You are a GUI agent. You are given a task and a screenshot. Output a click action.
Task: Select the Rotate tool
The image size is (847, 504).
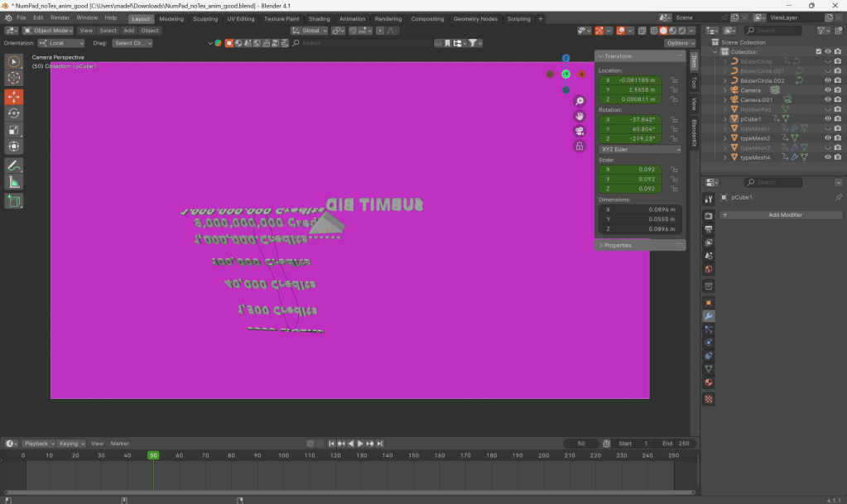pos(14,113)
